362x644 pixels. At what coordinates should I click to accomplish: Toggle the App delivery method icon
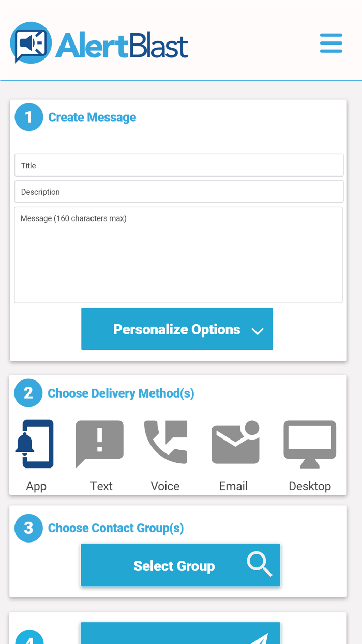(35, 445)
